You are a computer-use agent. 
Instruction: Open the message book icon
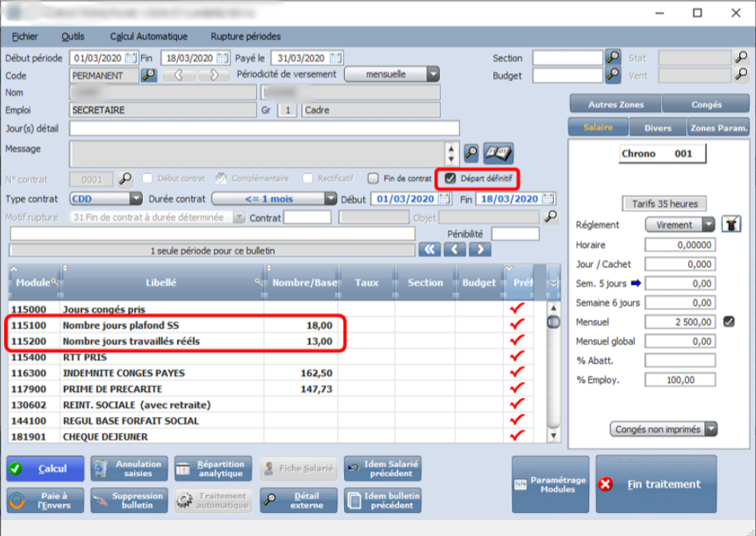point(498,153)
